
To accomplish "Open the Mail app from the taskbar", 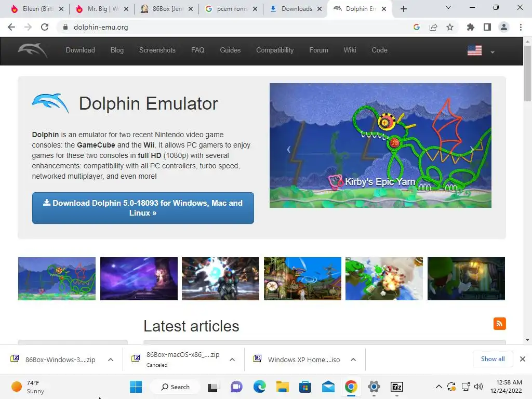I will click(x=328, y=387).
